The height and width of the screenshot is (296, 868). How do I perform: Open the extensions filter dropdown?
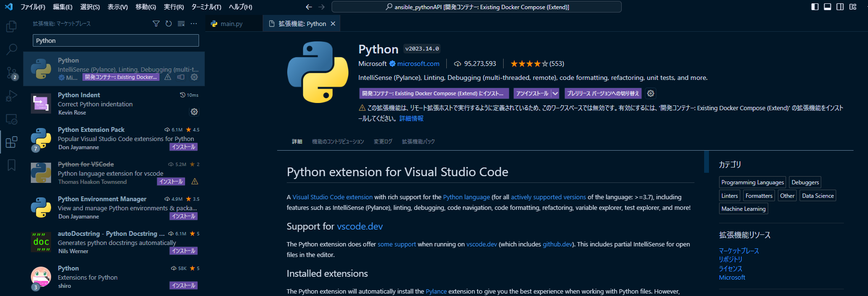156,24
